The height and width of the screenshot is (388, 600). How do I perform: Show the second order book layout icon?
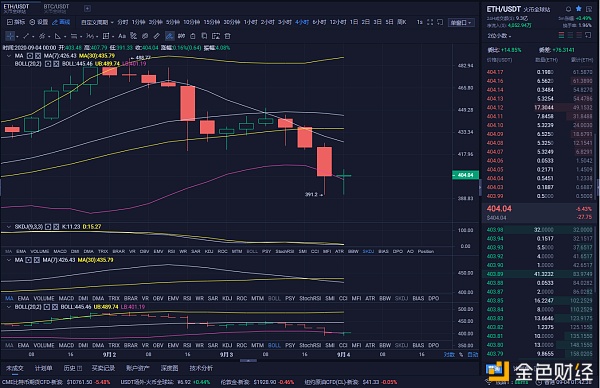point(570,35)
